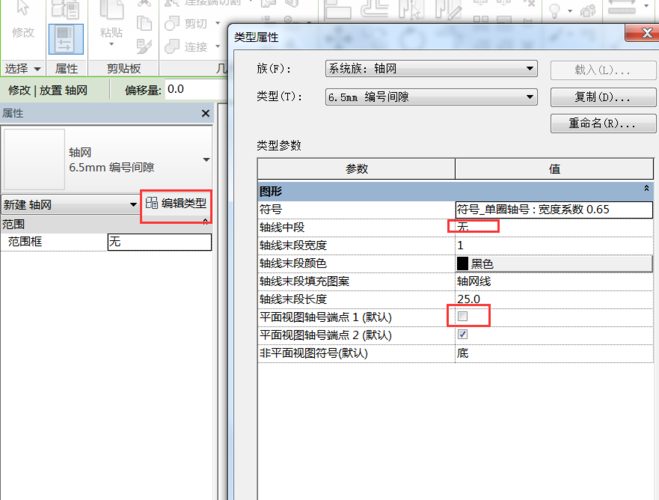Click the 轴线末段长度 value 25.0
Image resolution: width=659 pixels, height=500 pixels.
[469, 299]
